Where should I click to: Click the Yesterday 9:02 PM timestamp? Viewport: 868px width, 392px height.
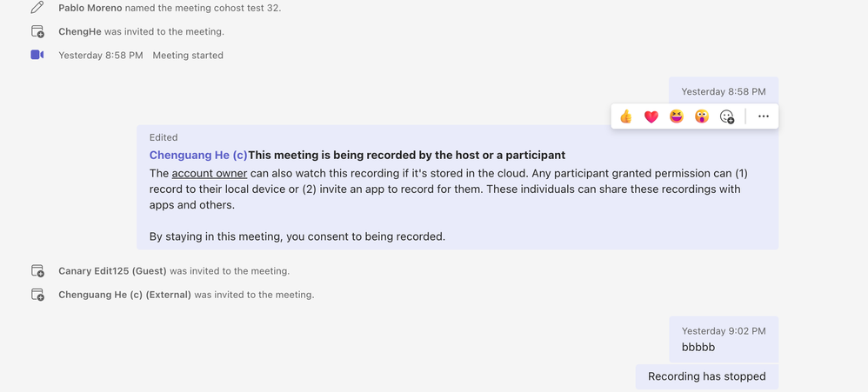click(724, 331)
